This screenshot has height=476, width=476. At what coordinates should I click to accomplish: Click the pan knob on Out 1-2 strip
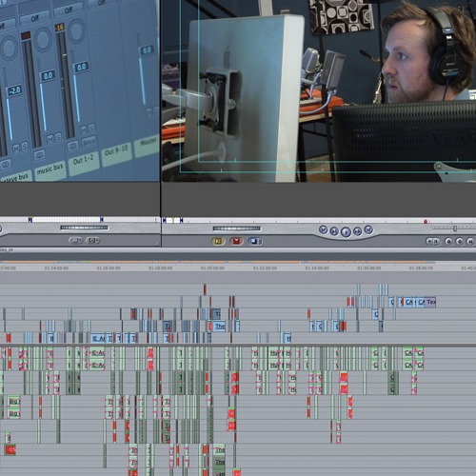(76, 30)
